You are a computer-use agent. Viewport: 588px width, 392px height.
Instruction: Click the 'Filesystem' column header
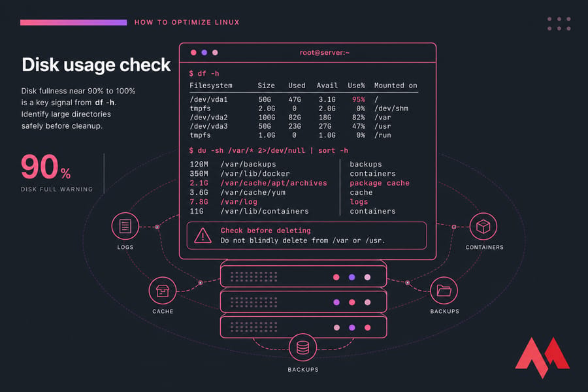tap(211, 86)
